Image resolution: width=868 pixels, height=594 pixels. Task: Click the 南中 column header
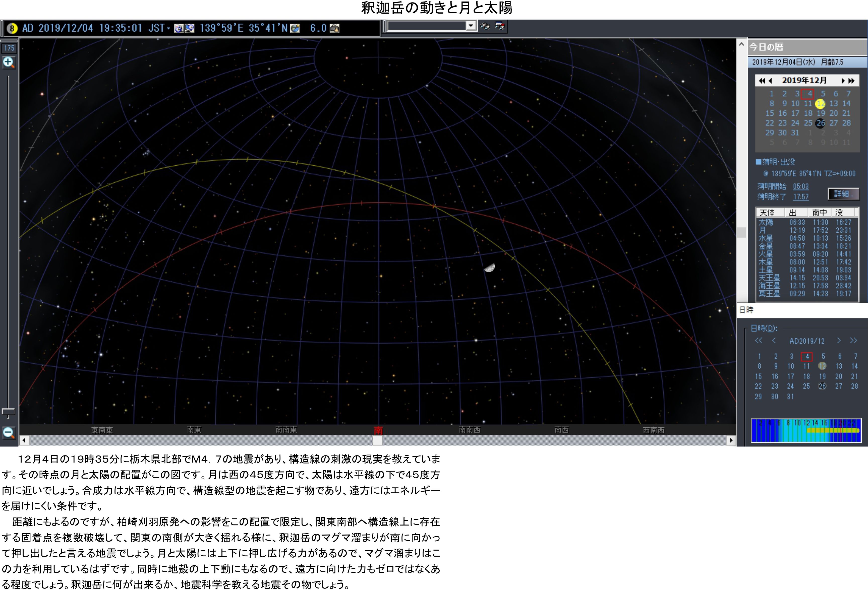click(x=820, y=213)
